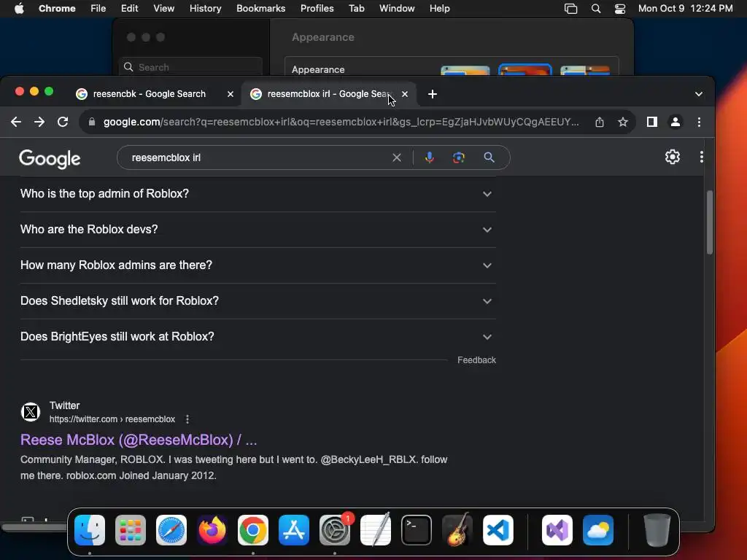Image resolution: width=747 pixels, height=560 pixels.
Task: Open the Apple menu
Action: pyautogui.click(x=19, y=9)
